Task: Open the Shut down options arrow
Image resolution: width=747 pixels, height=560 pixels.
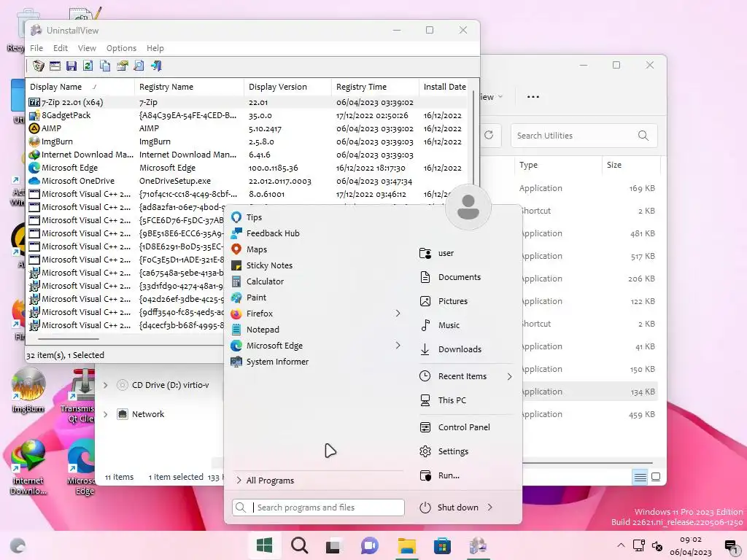Action: pyautogui.click(x=490, y=507)
